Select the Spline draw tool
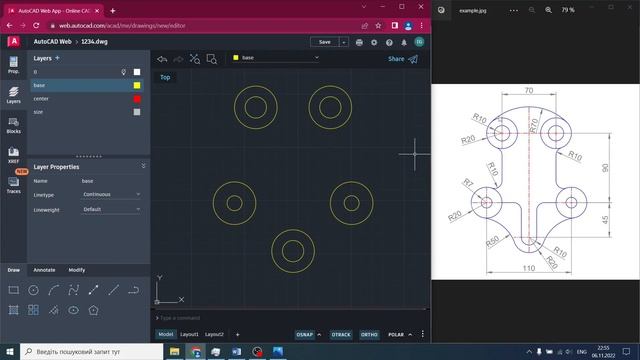Screen dimensions: 640x360 (73, 290)
